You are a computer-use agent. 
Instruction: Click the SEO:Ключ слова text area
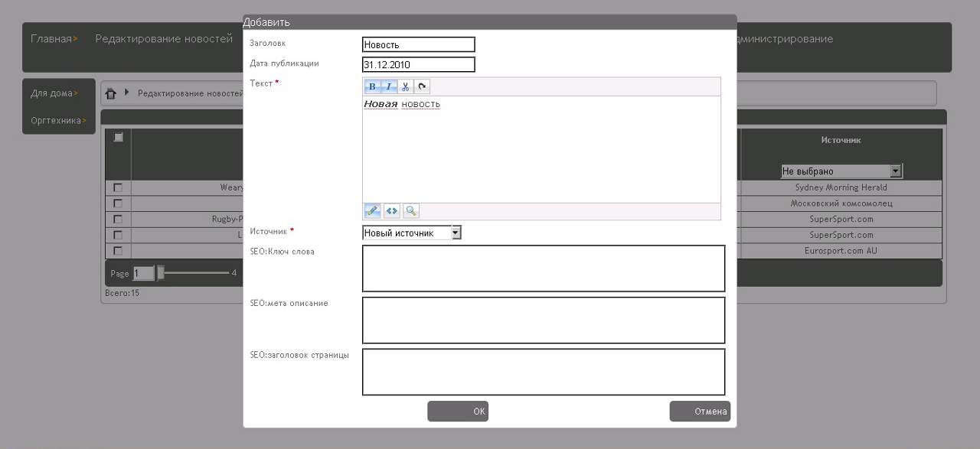tap(543, 268)
